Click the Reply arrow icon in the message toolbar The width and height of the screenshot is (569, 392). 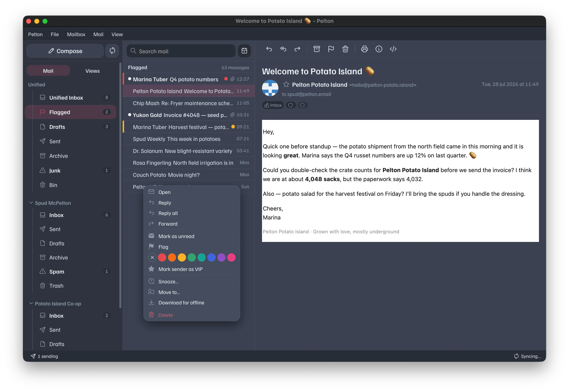269,49
